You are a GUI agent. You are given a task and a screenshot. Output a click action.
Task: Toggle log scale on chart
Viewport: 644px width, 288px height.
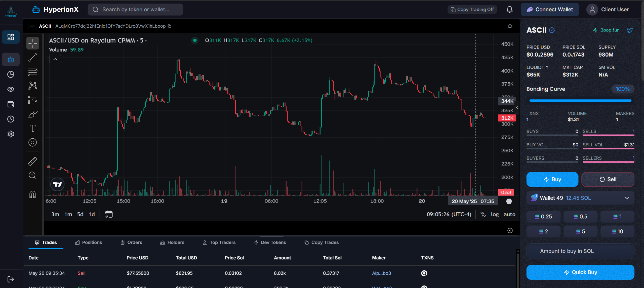coord(495,214)
